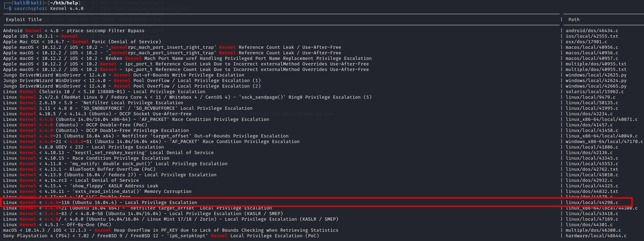Click the searchsploit Kernel 4.4.0 command text
Viewport: 644px width, 241px height.
click(x=45, y=9)
